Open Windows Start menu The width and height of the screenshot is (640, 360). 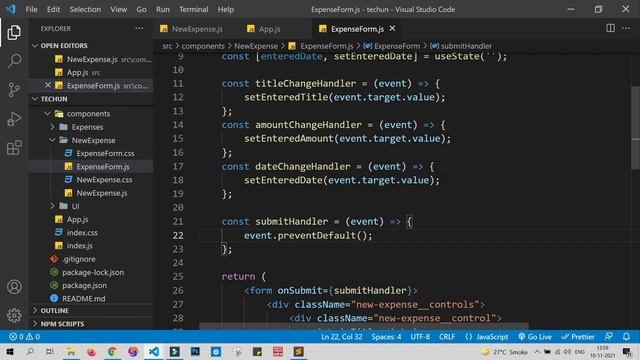[x=9, y=352]
